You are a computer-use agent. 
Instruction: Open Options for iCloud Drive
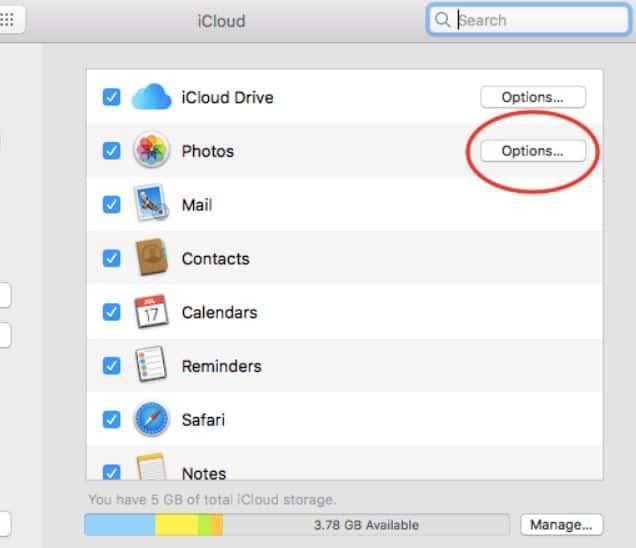532,97
